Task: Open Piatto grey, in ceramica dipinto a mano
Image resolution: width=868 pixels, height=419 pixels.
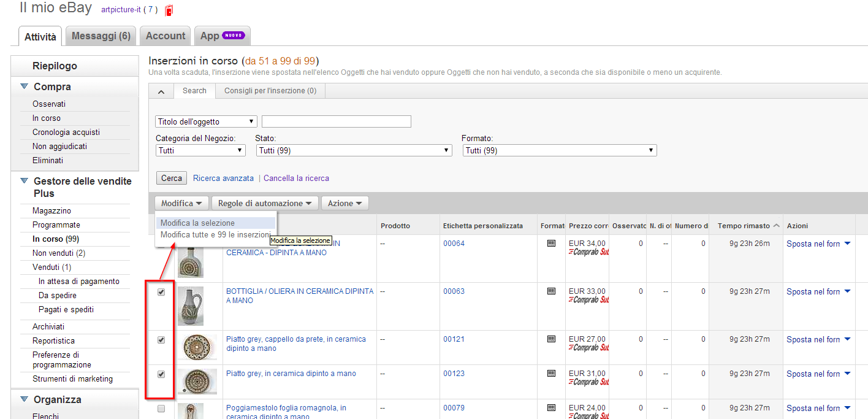Action: [x=291, y=374]
